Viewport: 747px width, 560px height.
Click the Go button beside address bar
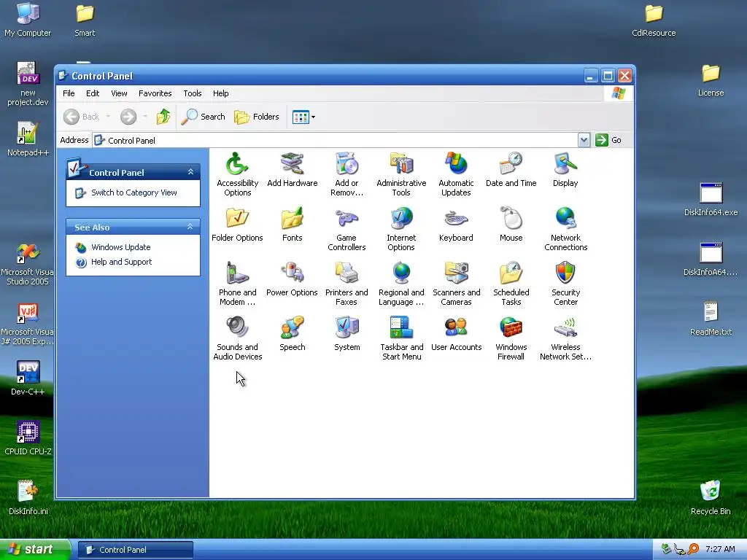point(608,140)
